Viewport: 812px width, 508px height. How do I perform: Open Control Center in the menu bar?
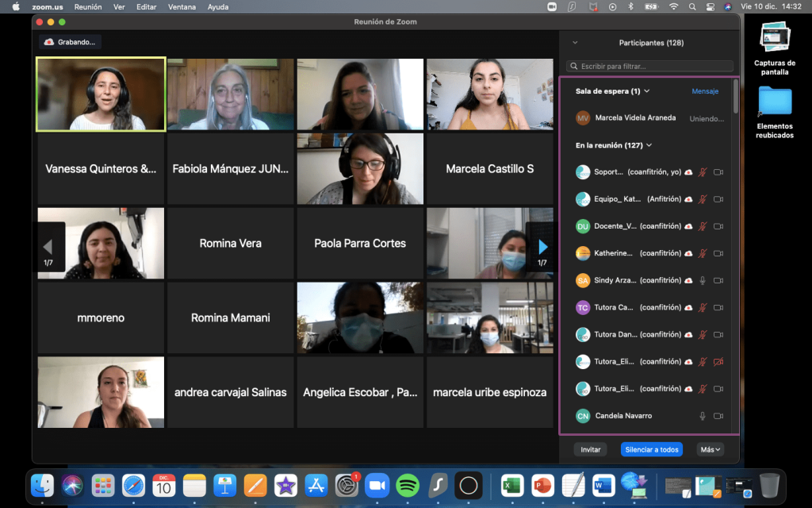pyautogui.click(x=710, y=6)
